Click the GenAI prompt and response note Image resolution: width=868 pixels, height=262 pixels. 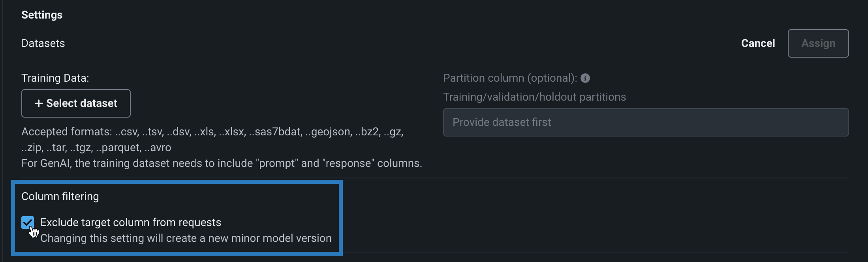click(222, 163)
